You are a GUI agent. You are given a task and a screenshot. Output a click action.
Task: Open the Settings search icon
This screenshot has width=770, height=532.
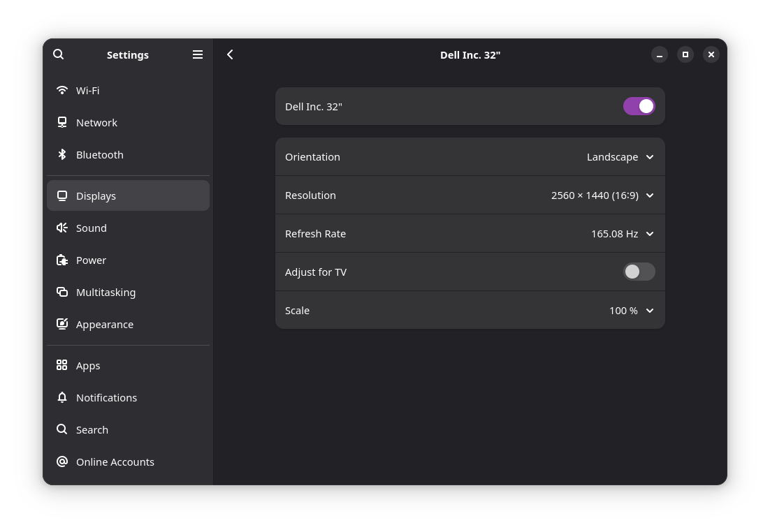tap(59, 54)
